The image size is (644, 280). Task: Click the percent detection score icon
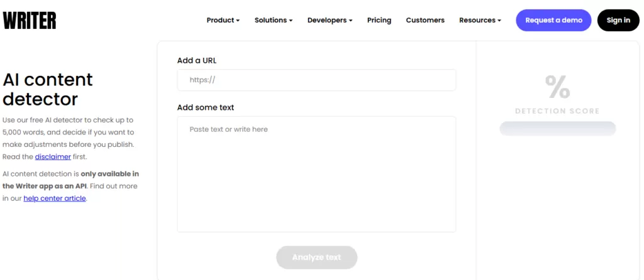pyautogui.click(x=557, y=87)
